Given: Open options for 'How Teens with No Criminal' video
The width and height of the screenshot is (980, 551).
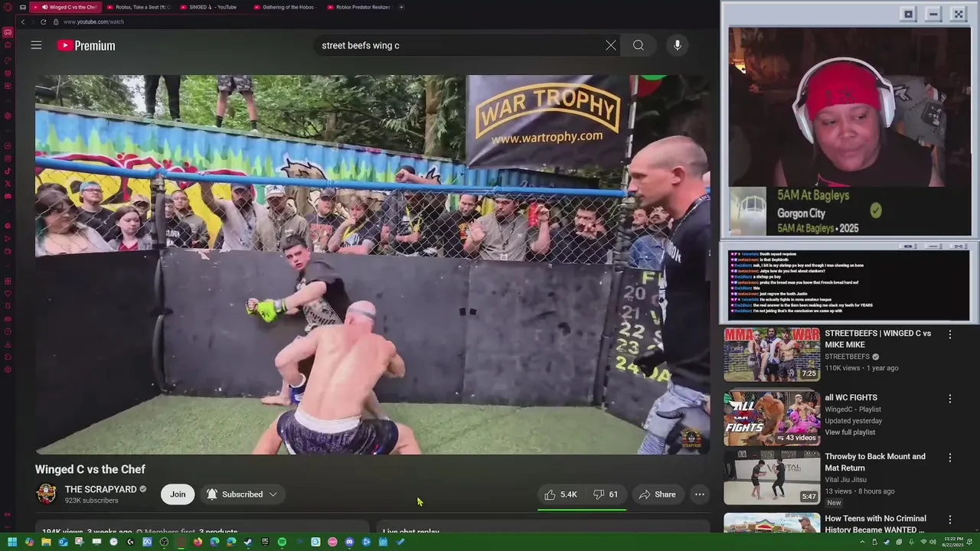Looking at the screenshot, I should [x=950, y=520].
